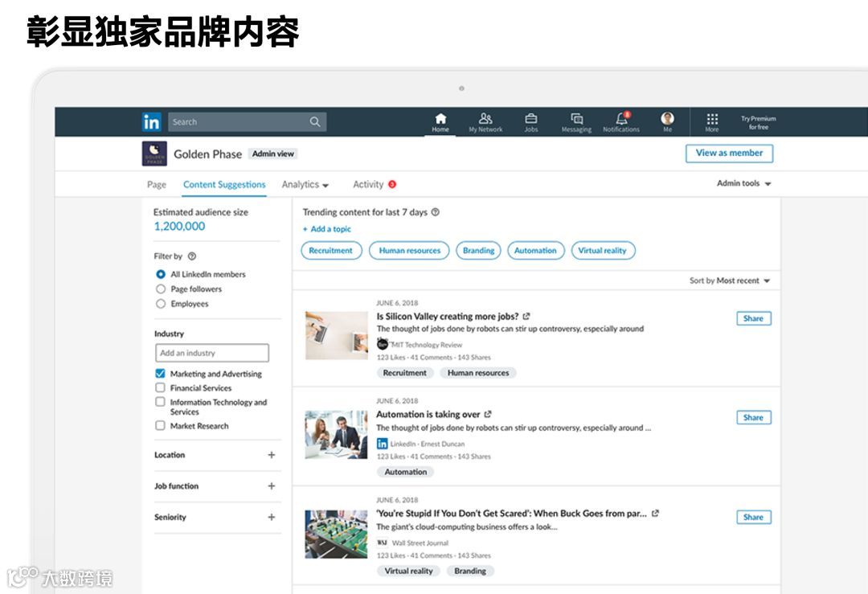Open the Me profile avatar
Viewport: 868px width, 594px height.
pyautogui.click(x=668, y=118)
